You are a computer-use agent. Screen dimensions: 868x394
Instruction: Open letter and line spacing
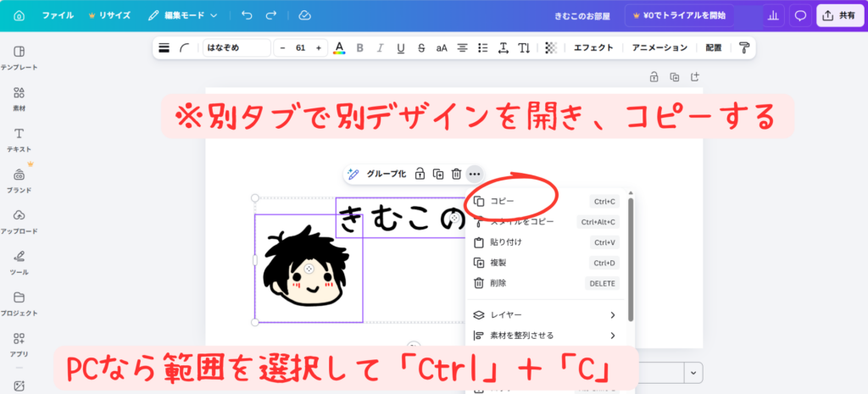pos(504,47)
